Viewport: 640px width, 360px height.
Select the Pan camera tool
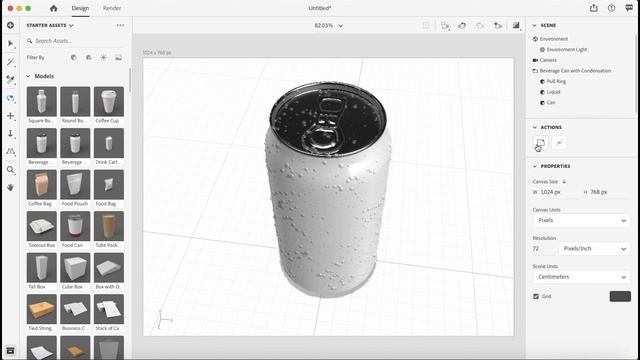tap(11, 116)
